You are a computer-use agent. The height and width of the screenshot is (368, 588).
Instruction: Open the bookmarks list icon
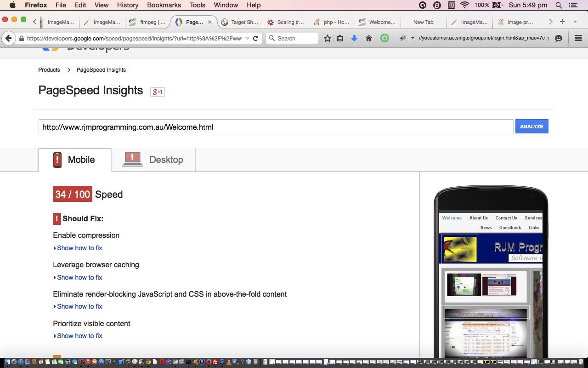(340, 38)
